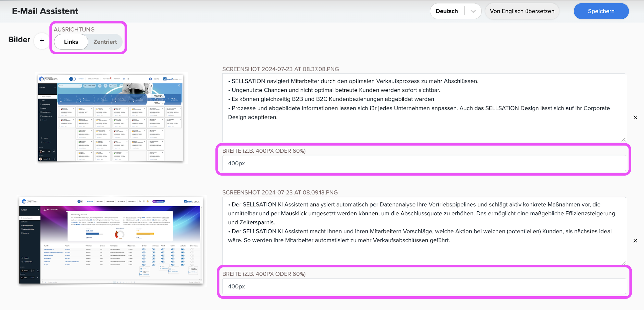Click the SCREENSHOT 2024-07-23 AT 08.09.13.PNG filename

pyautogui.click(x=280, y=192)
